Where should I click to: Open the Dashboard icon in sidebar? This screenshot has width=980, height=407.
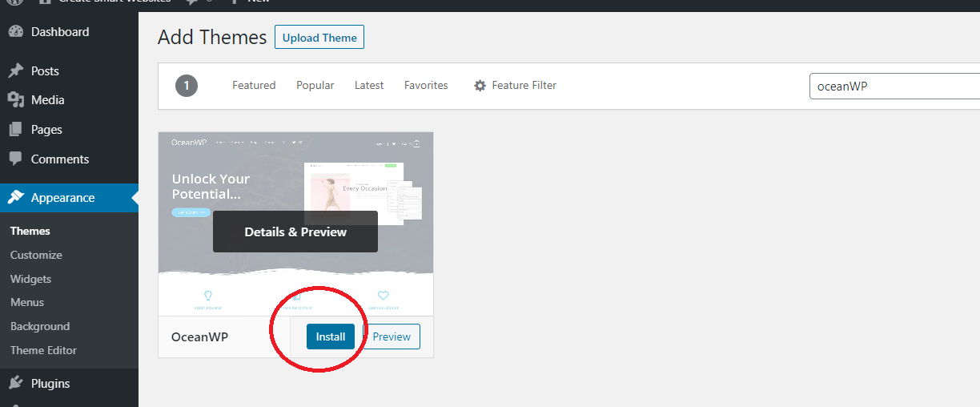[15, 32]
